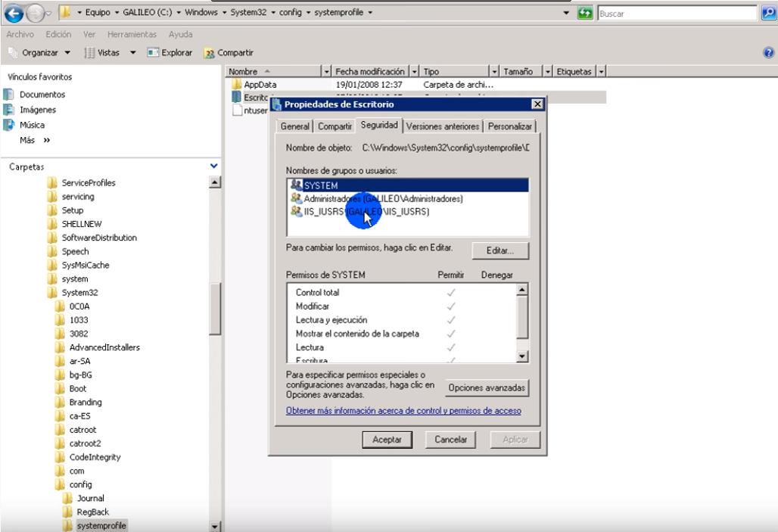
Task: Click the help question mark icon
Action: coord(769,53)
